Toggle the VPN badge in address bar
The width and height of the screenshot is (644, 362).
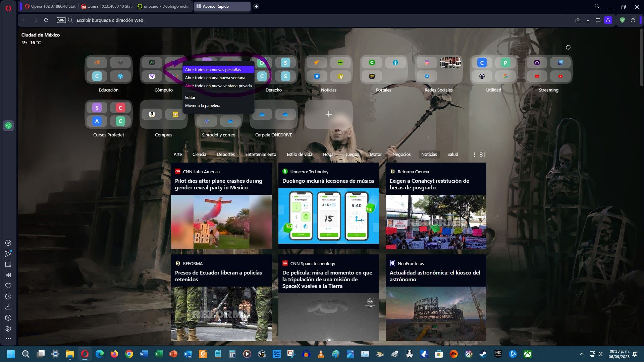pos(61,20)
